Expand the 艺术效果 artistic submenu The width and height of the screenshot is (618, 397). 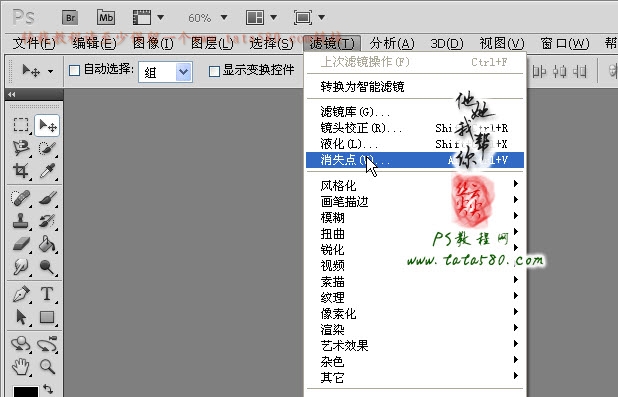[x=415, y=345]
